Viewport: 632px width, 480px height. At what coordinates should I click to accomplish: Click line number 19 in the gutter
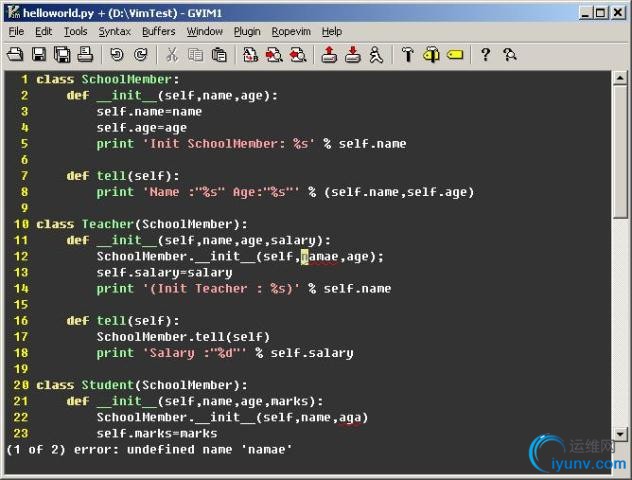pyautogui.click(x=21, y=369)
